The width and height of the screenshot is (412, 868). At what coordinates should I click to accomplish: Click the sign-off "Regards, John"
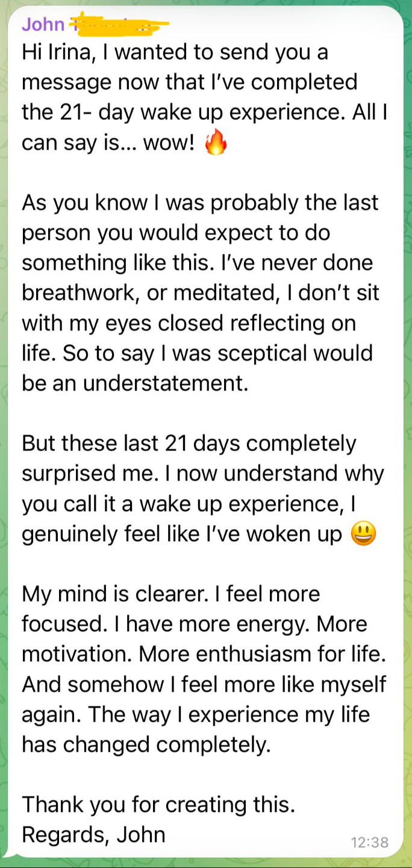94,835
